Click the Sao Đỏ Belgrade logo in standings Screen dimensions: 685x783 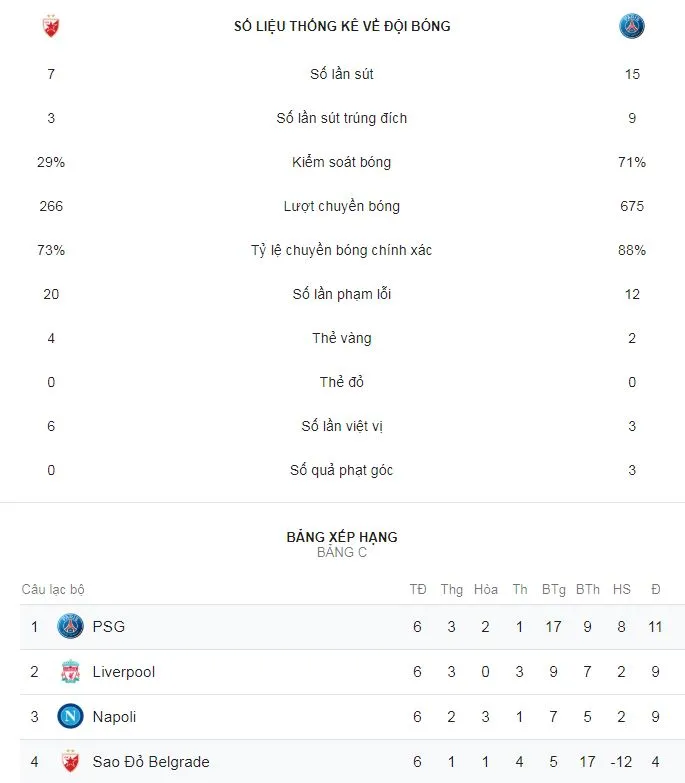(x=70, y=762)
